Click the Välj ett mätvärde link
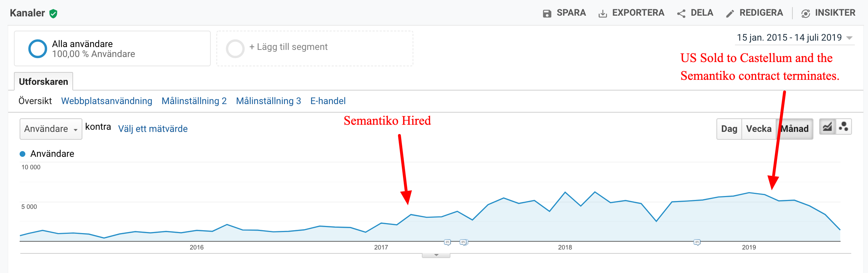 153,129
